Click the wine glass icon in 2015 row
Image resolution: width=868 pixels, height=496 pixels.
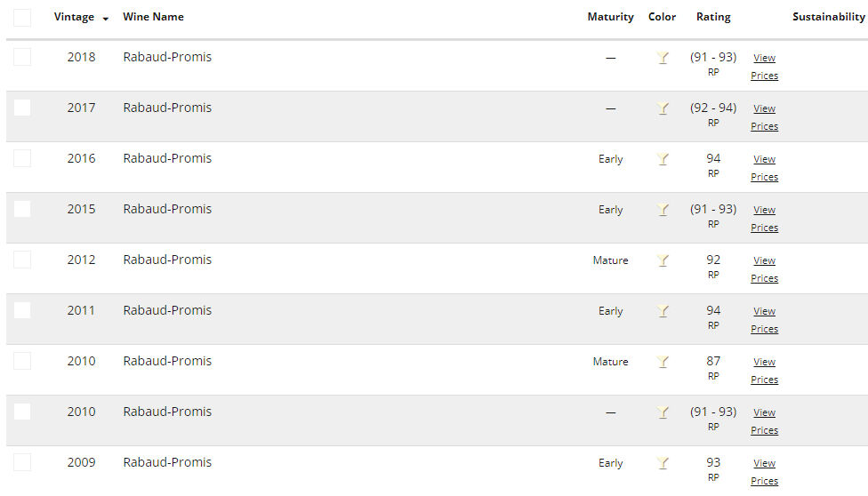tap(663, 210)
